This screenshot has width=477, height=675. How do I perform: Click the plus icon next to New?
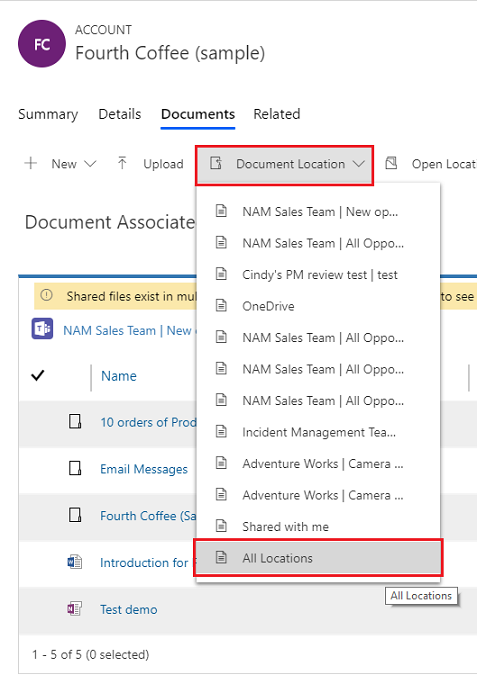(x=31, y=164)
